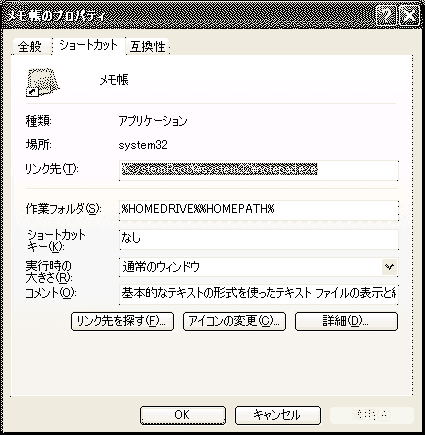
Task: Click the コメント text field
Action: pos(259,294)
